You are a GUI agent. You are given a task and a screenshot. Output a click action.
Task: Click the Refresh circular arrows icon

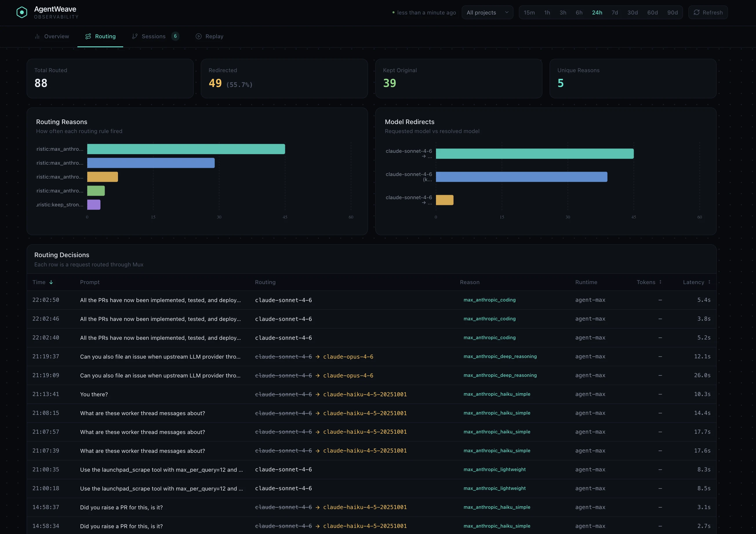point(696,12)
